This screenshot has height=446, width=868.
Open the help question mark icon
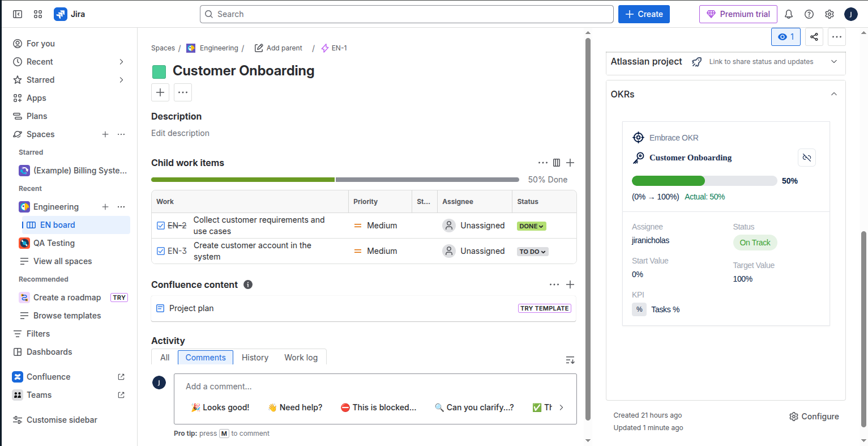coord(809,14)
